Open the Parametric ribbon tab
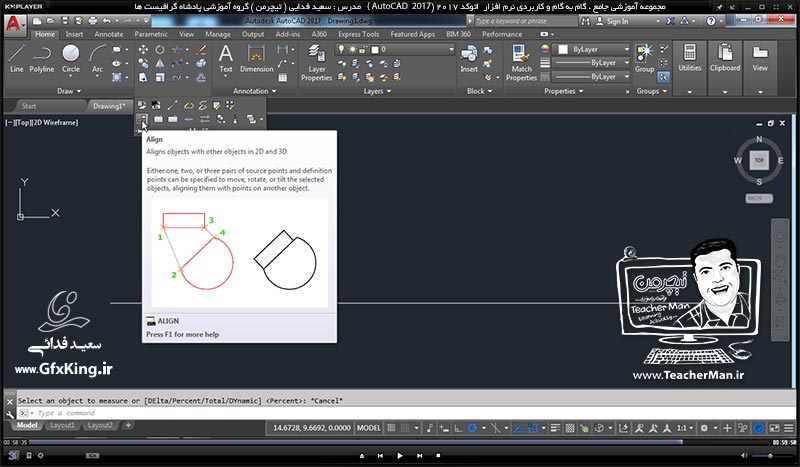 [x=151, y=34]
